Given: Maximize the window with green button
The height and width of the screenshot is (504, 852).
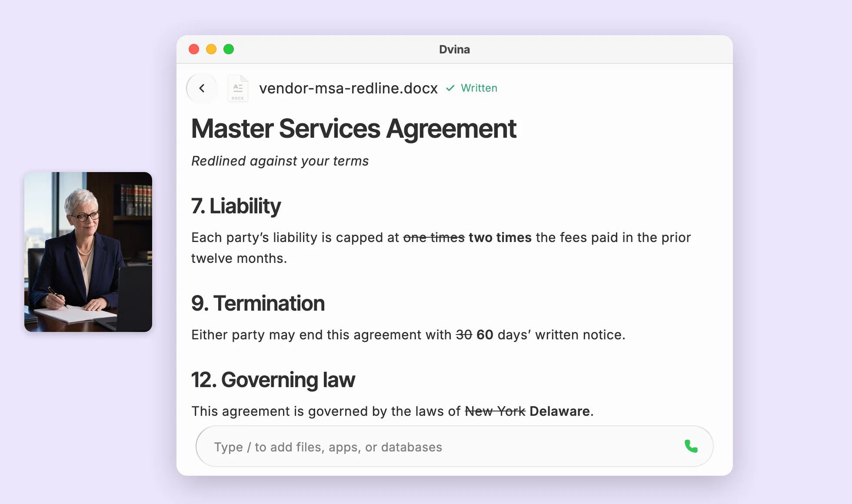Looking at the screenshot, I should (229, 49).
